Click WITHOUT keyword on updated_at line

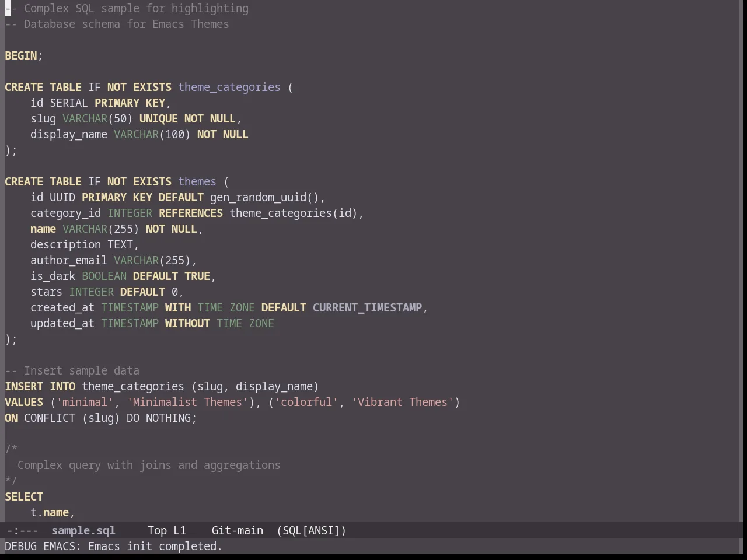[x=187, y=323]
